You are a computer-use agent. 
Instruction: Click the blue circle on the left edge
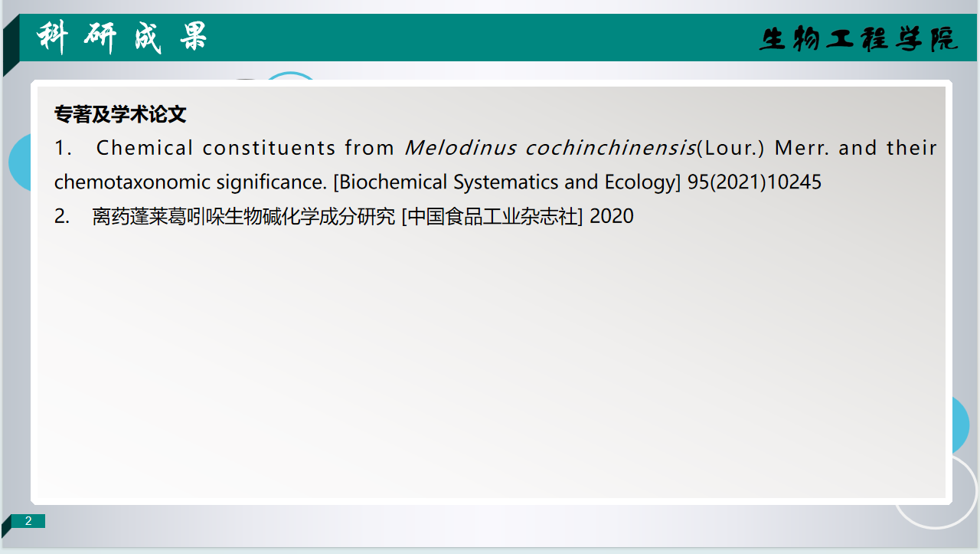[x=19, y=163]
